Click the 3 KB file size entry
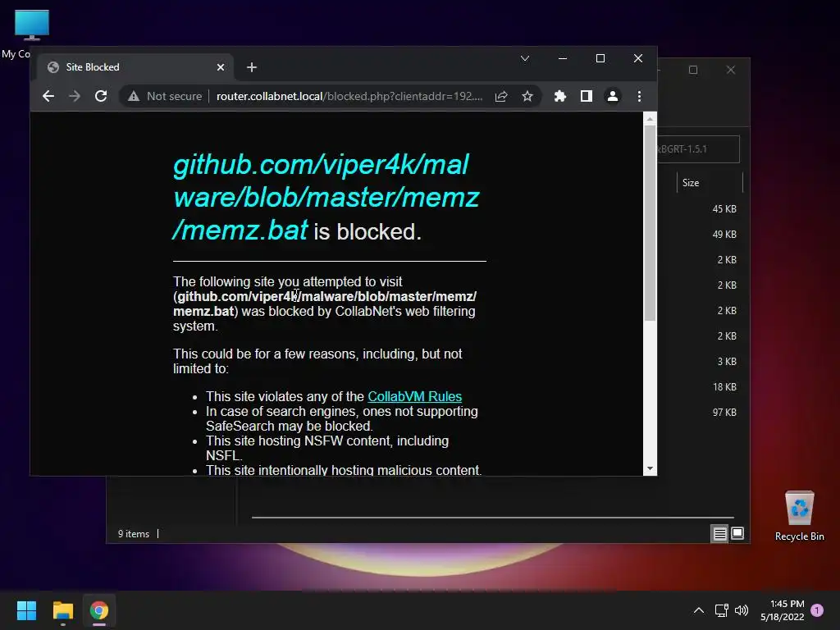840x630 pixels. pyautogui.click(x=727, y=362)
